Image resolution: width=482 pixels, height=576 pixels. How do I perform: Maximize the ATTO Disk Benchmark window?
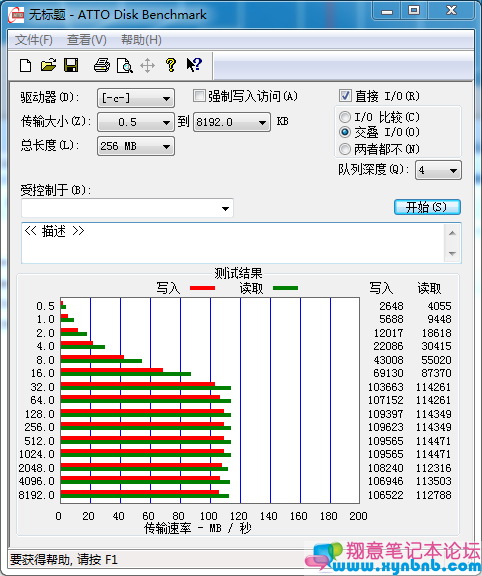click(x=414, y=11)
